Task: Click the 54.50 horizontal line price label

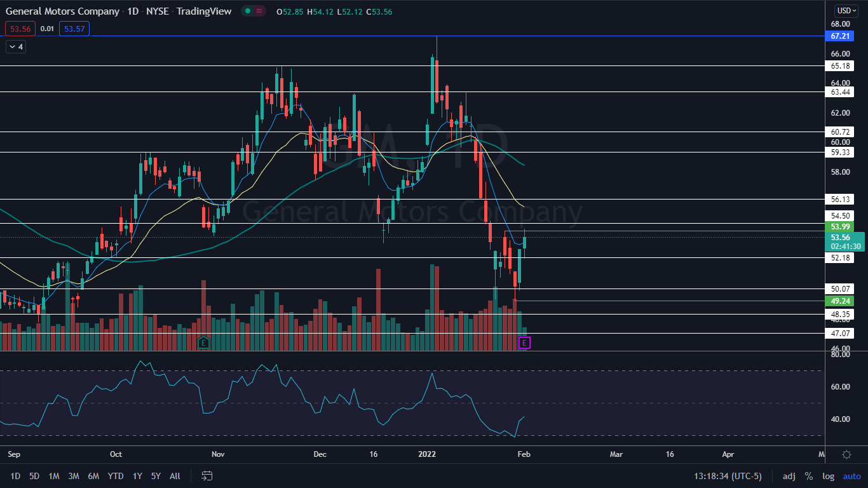Action: tap(841, 215)
